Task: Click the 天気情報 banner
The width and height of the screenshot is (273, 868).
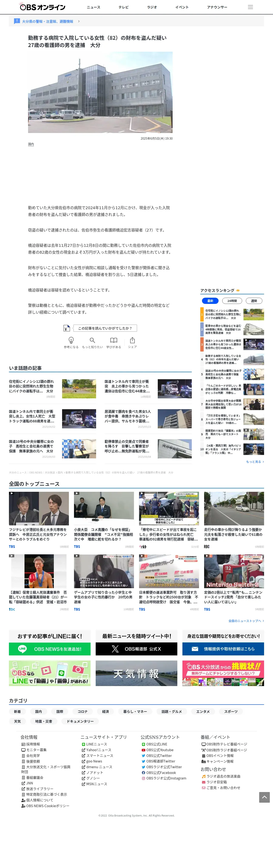Action: (136, 673)
